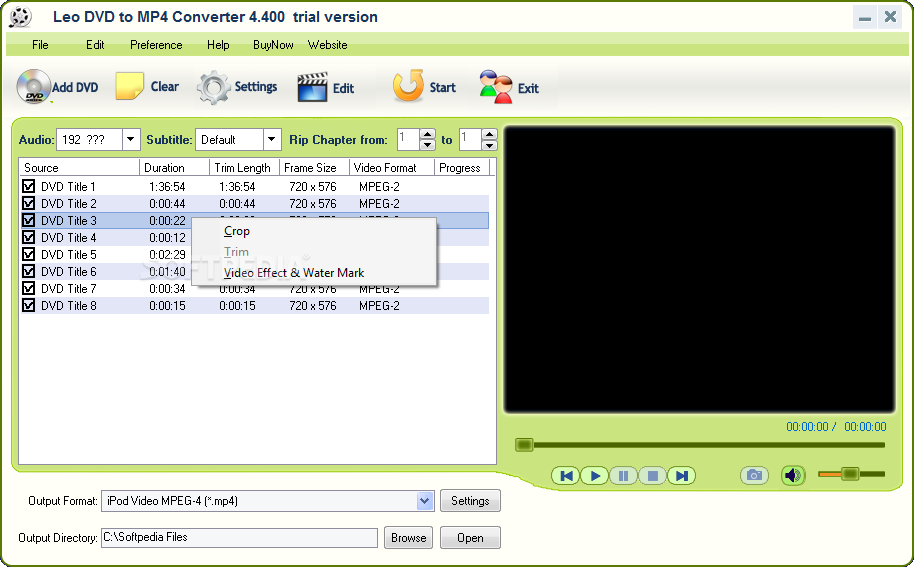
Task: Decrease Rip Chapter to value
Action: 490,145
